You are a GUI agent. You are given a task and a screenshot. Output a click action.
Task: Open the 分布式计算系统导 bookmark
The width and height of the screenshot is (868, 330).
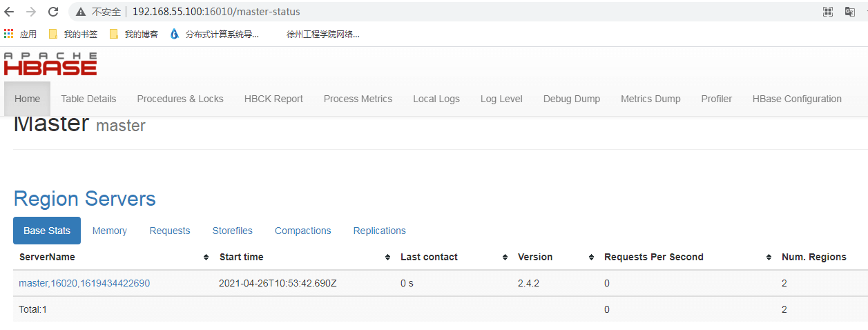tap(214, 34)
